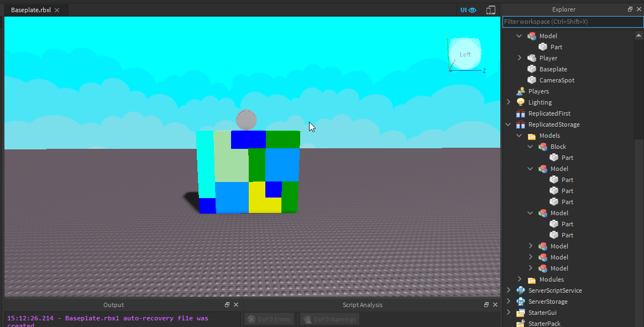
Task: Click the Part icon under Block
Action: tap(554, 157)
